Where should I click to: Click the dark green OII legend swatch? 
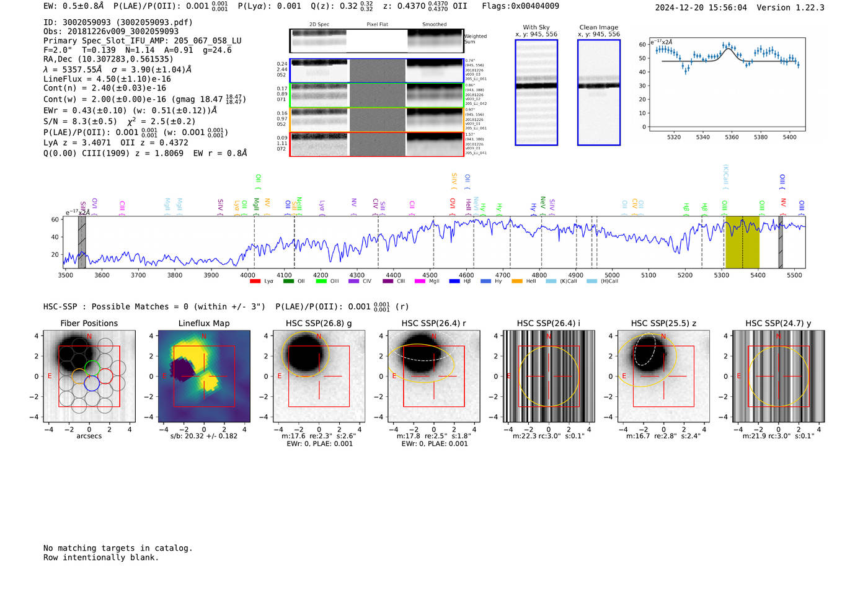point(288,282)
